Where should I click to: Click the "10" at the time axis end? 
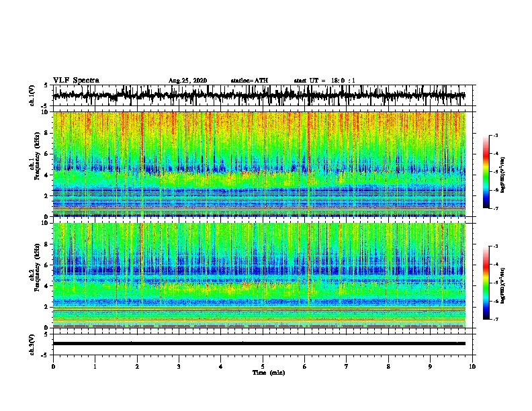472,367
